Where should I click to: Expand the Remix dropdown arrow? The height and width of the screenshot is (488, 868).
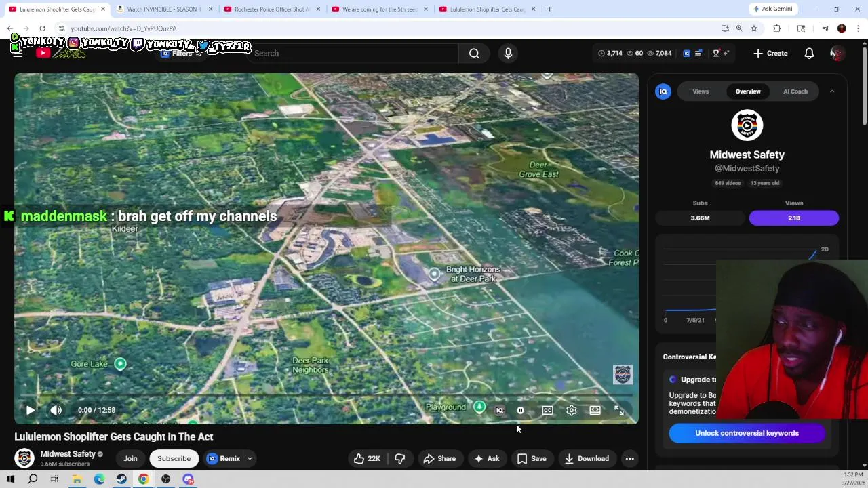250,459
